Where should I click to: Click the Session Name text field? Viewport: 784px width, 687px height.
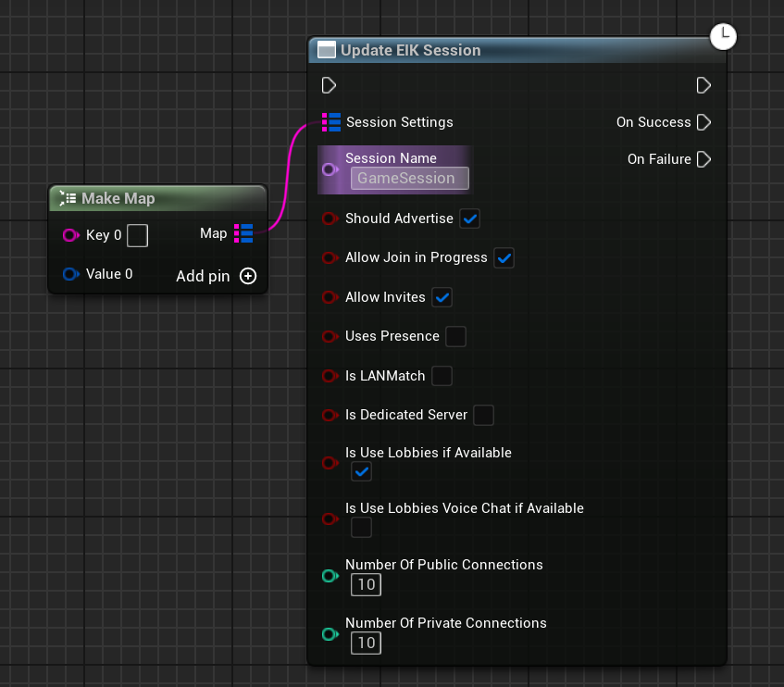[409, 178]
